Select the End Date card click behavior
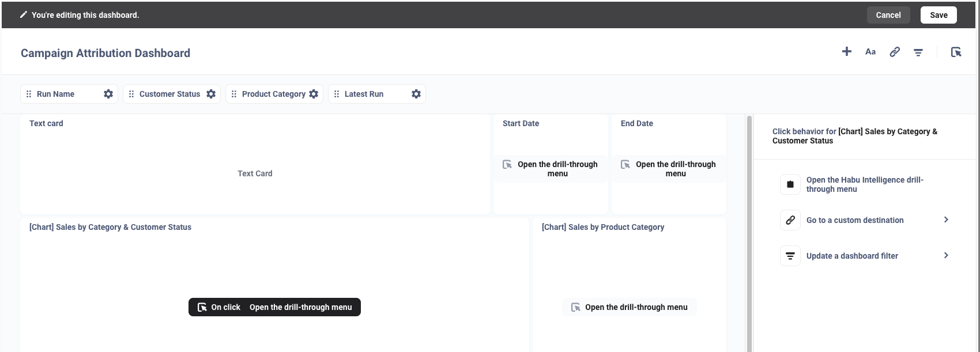Screen dimensions: 980x352 669,169
